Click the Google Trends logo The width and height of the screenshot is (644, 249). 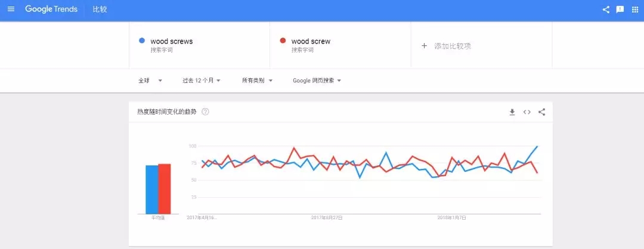click(51, 10)
